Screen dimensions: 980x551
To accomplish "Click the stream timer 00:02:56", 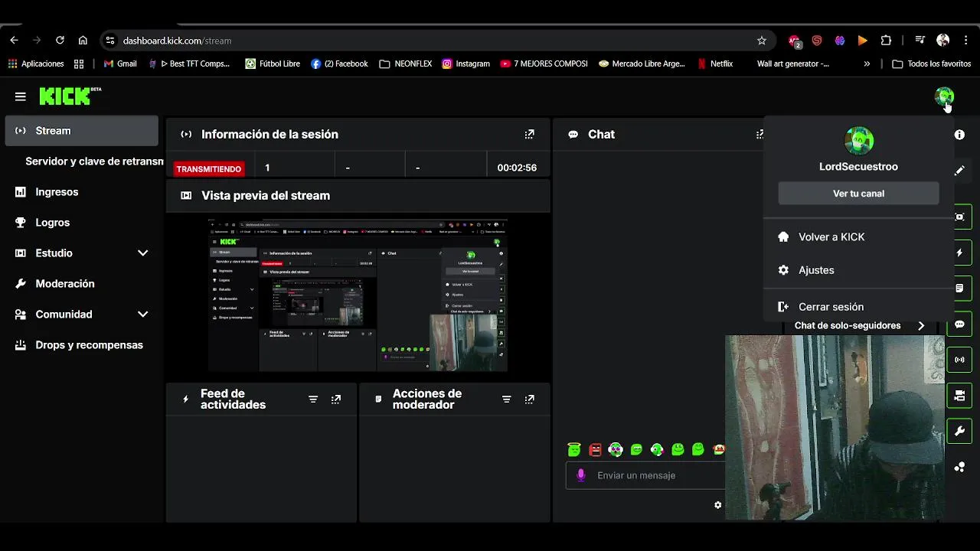I will click(x=517, y=168).
